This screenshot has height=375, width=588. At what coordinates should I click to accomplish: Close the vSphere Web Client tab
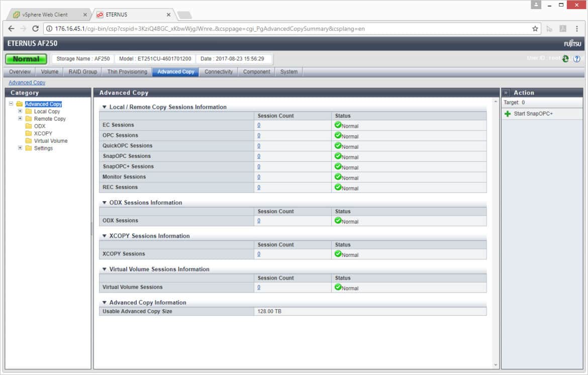coord(85,15)
